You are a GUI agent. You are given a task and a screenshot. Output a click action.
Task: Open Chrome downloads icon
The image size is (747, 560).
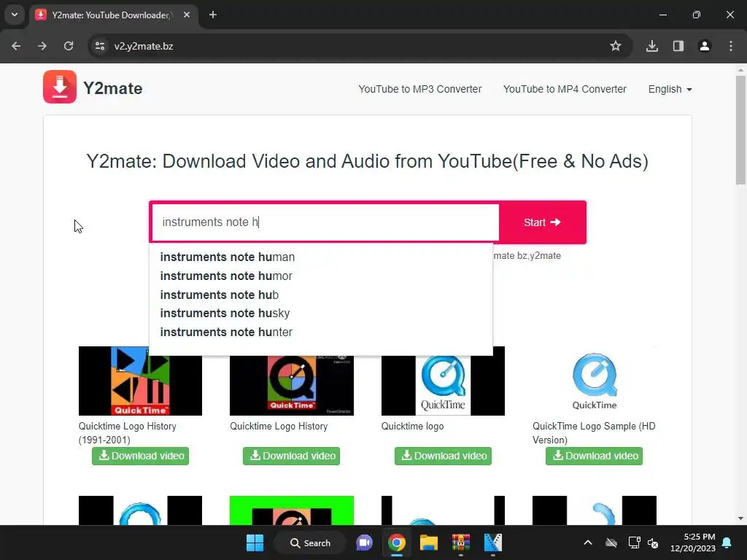tap(652, 46)
